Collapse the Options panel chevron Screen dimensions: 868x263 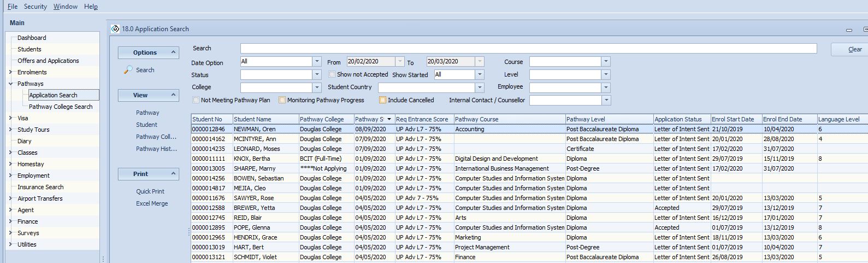click(x=173, y=52)
